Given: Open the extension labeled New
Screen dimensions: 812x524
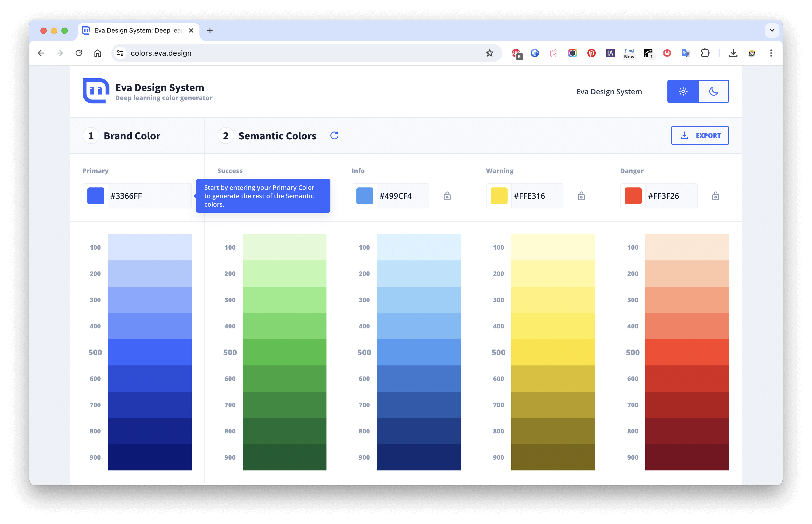Looking at the screenshot, I should click(629, 53).
